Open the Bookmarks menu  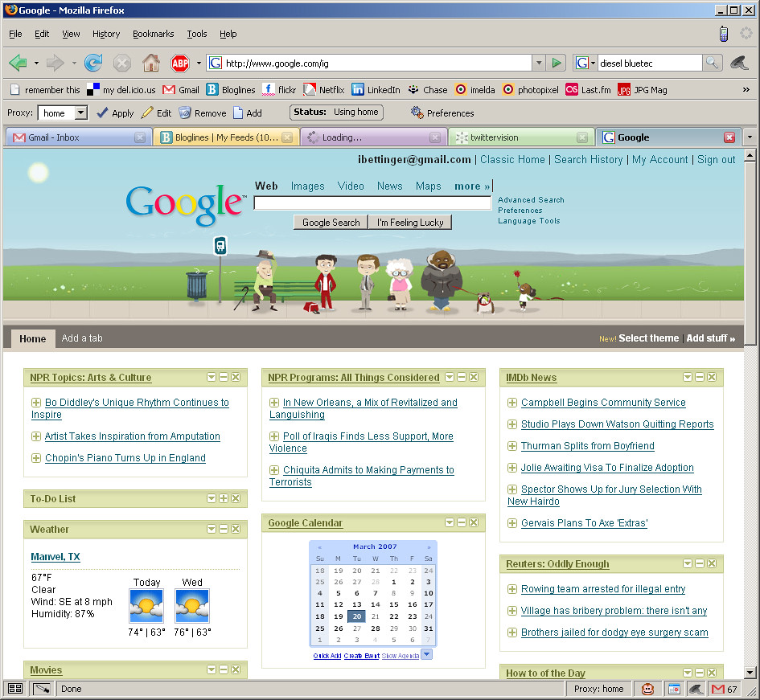tap(152, 34)
